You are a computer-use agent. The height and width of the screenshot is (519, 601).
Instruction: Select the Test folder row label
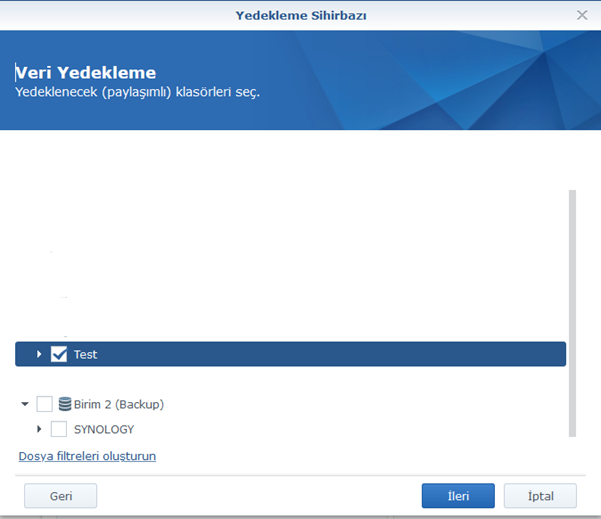85,355
